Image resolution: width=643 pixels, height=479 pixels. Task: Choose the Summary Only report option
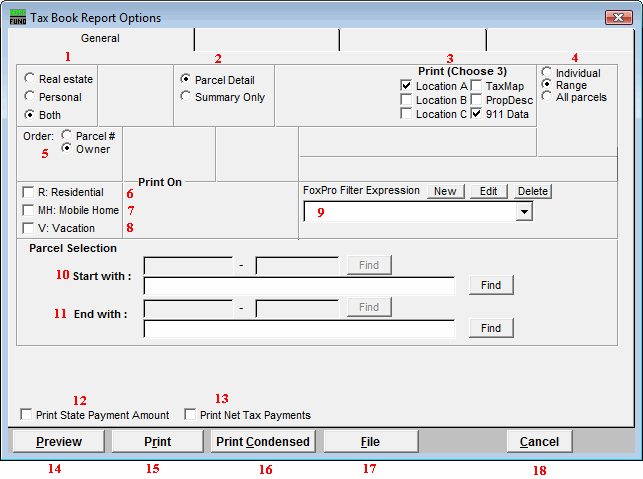tap(186, 97)
